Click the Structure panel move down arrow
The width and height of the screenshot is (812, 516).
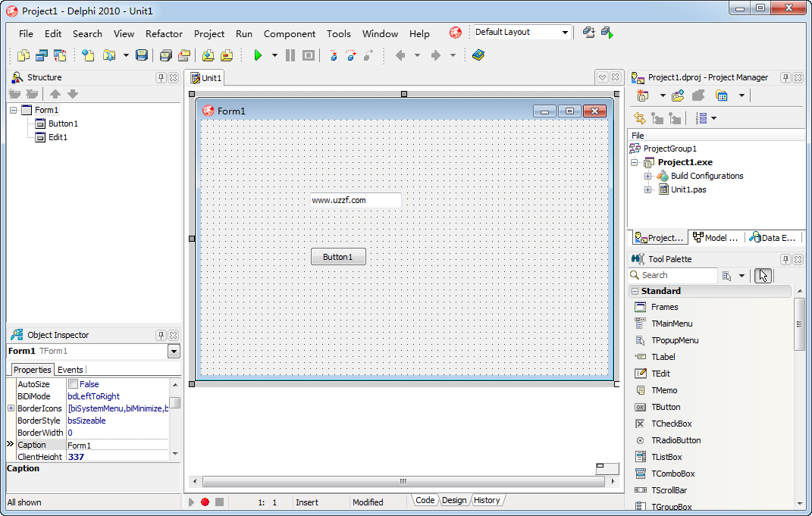(x=73, y=94)
